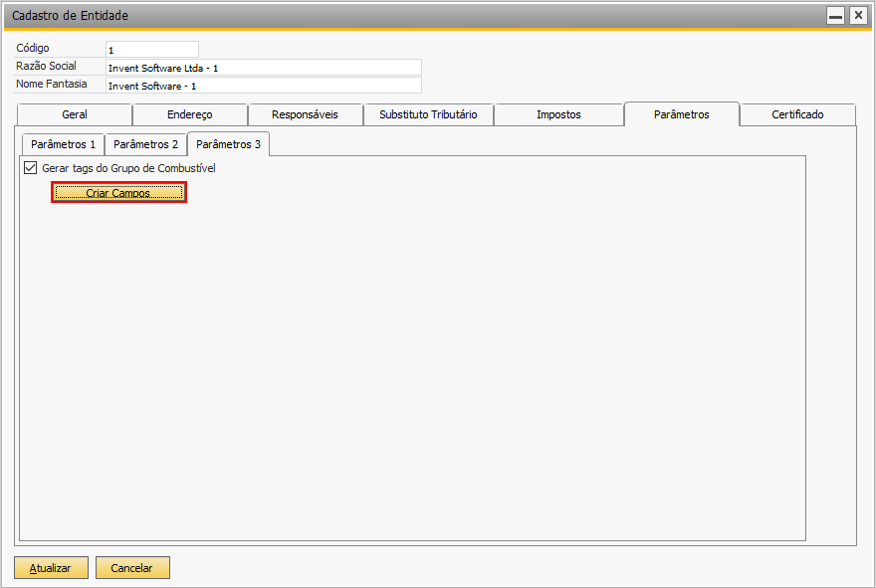Image resolution: width=876 pixels, height=588 pixels.
Task: Open the Responsáveis tab
Action: 305,114
